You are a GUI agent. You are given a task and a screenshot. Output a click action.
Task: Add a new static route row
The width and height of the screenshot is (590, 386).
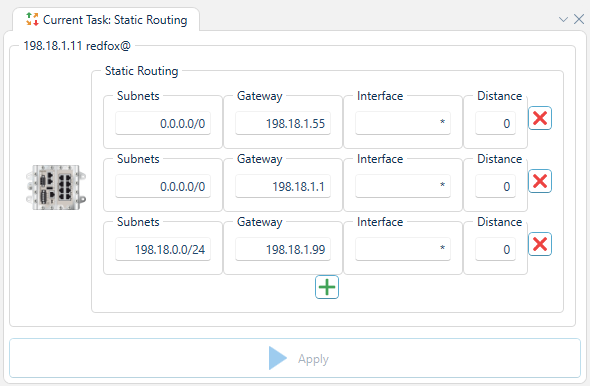[x=327, y=287]
